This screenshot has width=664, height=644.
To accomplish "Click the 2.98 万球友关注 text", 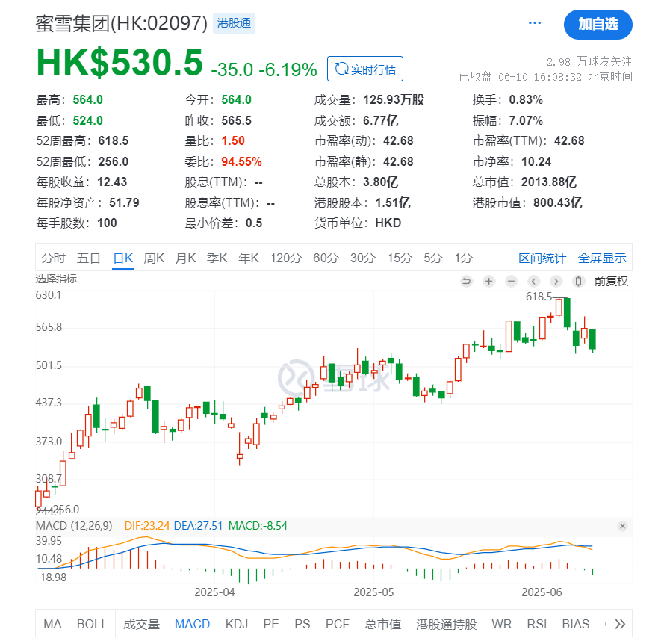I will (x=589, y=62).
